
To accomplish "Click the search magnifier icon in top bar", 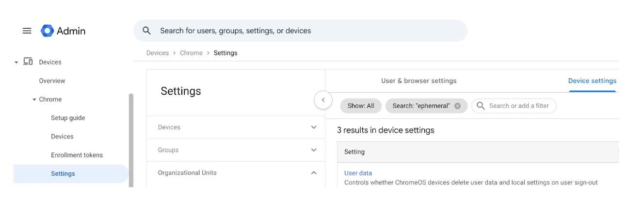I will click(147, 31).
